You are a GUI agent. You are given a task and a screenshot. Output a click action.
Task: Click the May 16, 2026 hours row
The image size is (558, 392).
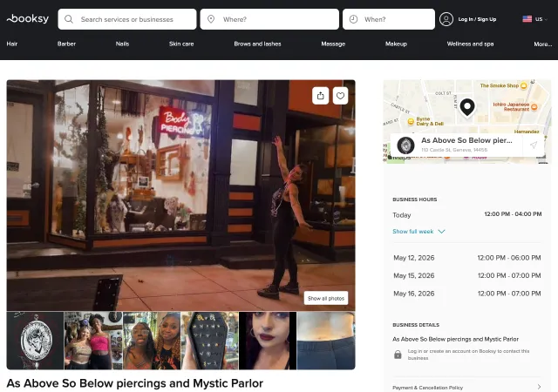[x=467, y=294]
